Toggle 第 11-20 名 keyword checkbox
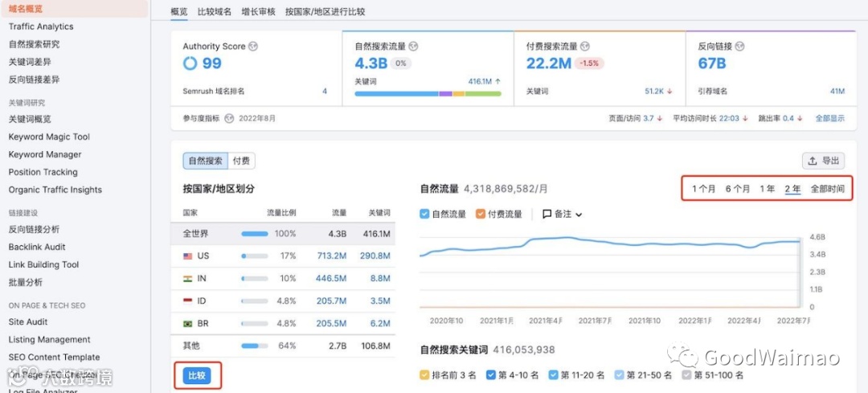Screen dimensions: 868x393 (x=553, y=375)
